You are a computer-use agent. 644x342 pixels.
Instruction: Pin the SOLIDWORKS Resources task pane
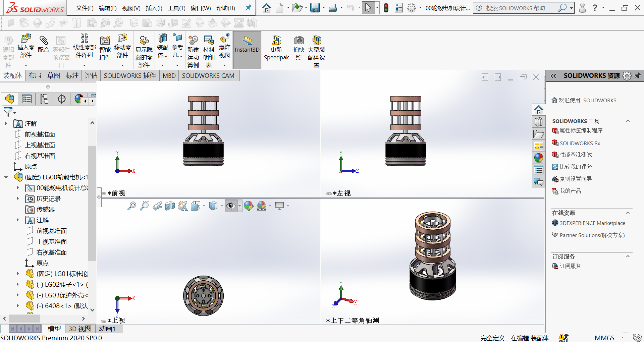click(x=637, y=76)
